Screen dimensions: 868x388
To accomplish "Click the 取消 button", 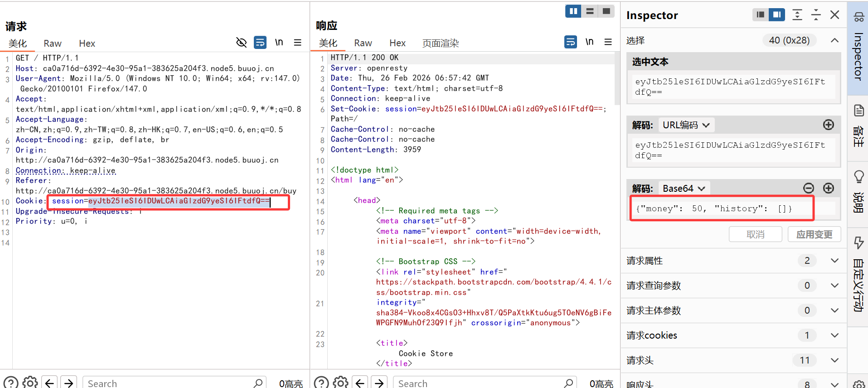I will (755, 234).
